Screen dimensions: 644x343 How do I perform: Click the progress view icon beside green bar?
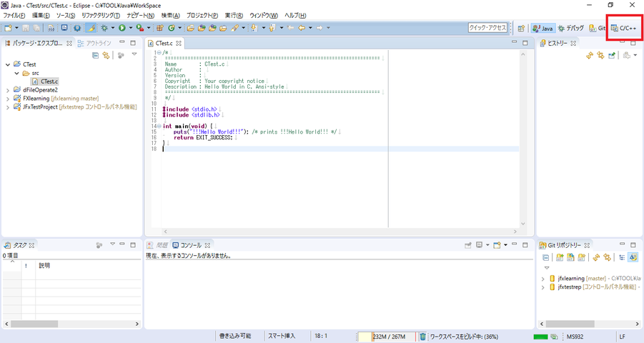(x=554, y=337)
